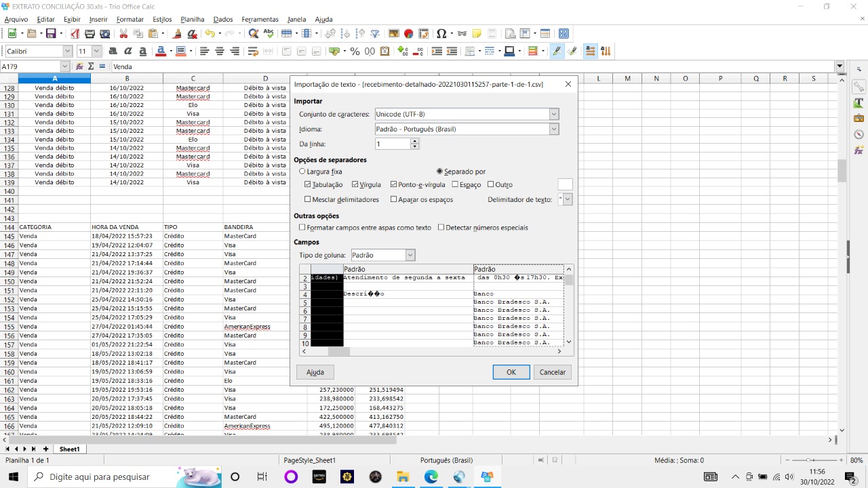Image resolution: width=868 pixels, height=488 pixels.
Task: Expand the Idioma language dropdown
Action: coord(554,129)
